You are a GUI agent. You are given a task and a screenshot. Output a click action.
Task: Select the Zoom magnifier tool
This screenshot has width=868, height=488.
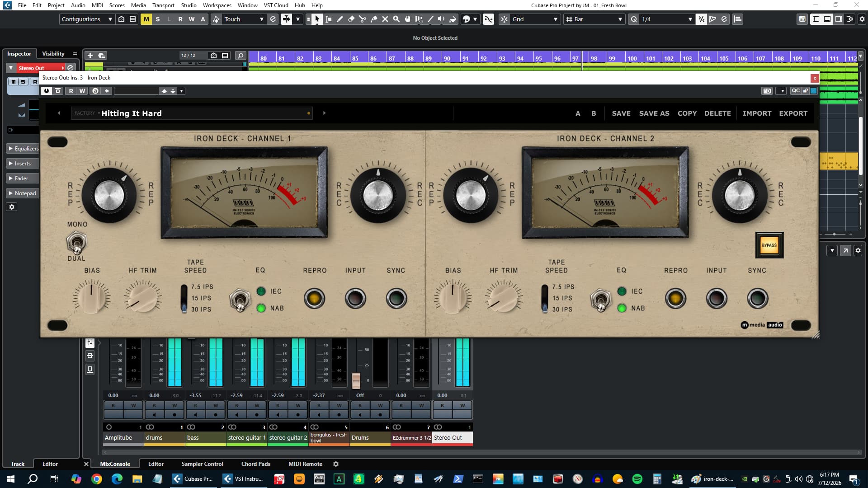(396, 19)
